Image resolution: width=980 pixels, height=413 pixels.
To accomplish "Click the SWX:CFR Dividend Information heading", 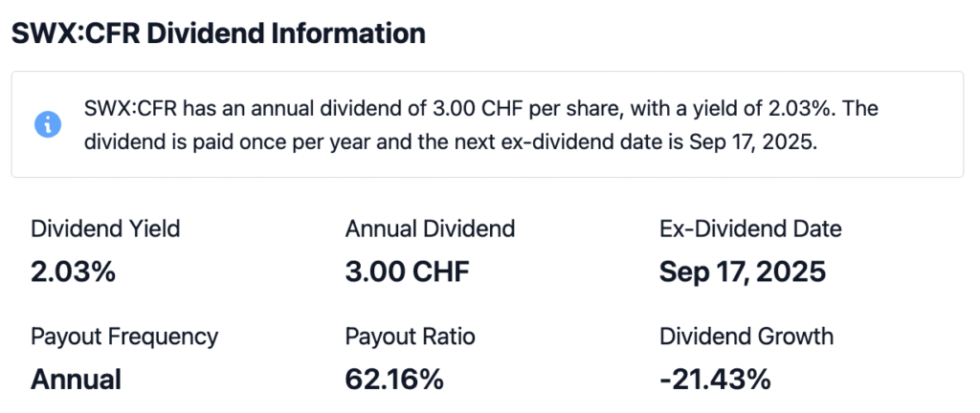I will tap(218, 33).
